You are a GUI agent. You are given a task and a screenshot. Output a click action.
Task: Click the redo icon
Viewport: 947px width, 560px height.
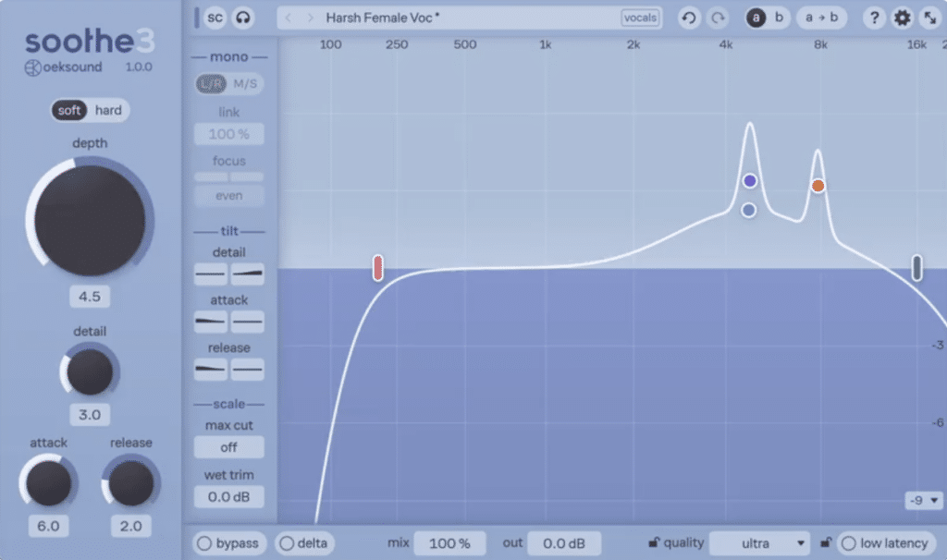point(718,18)
